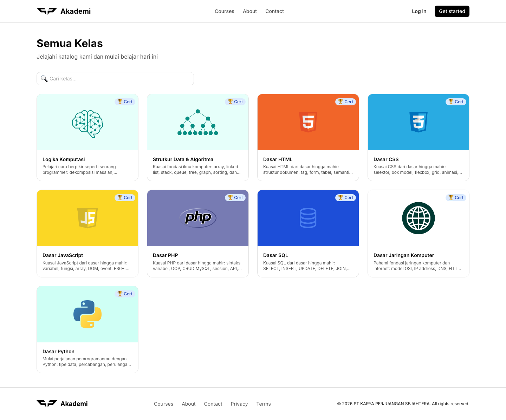506x420 pixels.
Task: Click the PHP logo icon
Action: point(198,218)
